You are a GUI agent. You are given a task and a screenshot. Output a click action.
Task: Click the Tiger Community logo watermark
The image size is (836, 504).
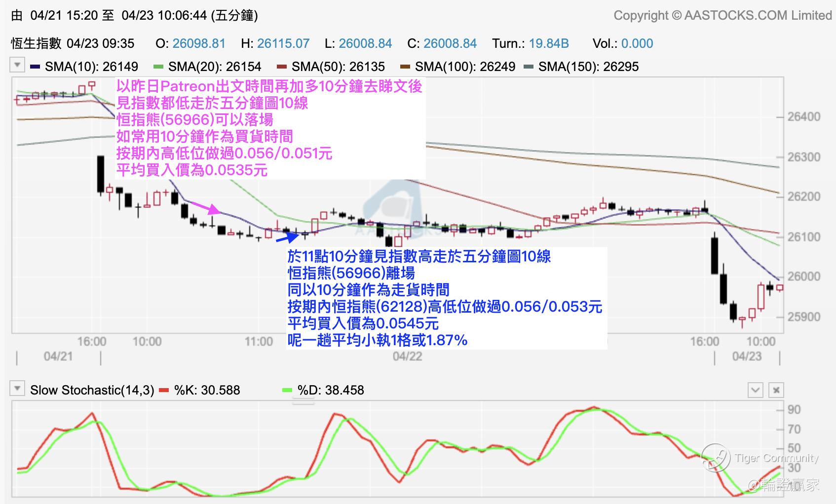click(x=716, y=458)
